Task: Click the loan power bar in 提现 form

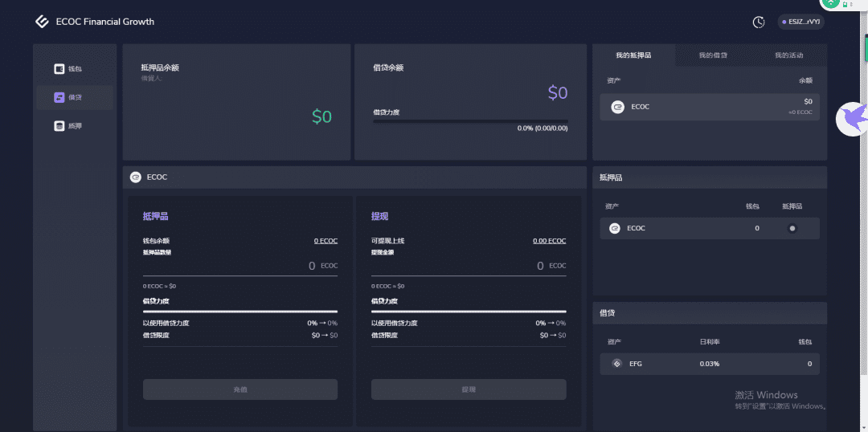Action: pos(469,312)
